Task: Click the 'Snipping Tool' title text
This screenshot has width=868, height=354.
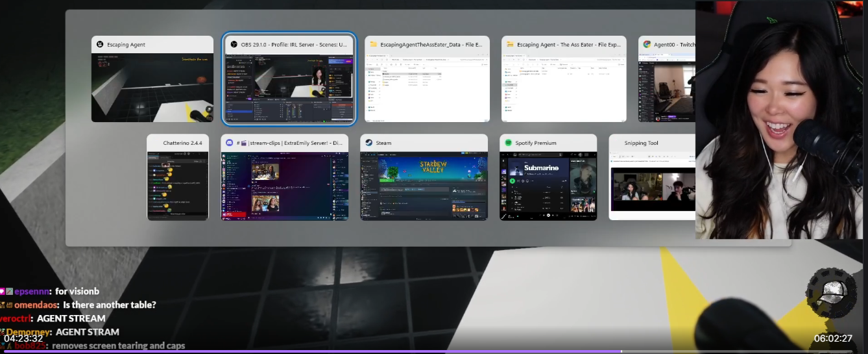Action: pos(641,143)
